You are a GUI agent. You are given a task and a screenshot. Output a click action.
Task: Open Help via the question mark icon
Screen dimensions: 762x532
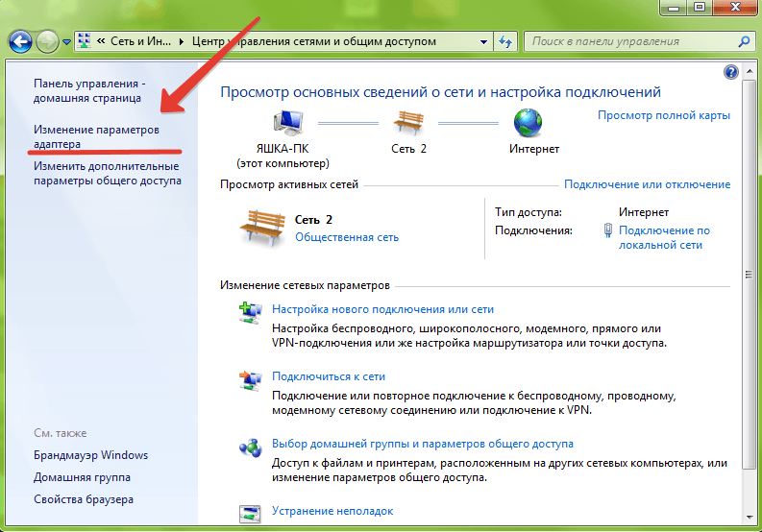tap(731, 72)
